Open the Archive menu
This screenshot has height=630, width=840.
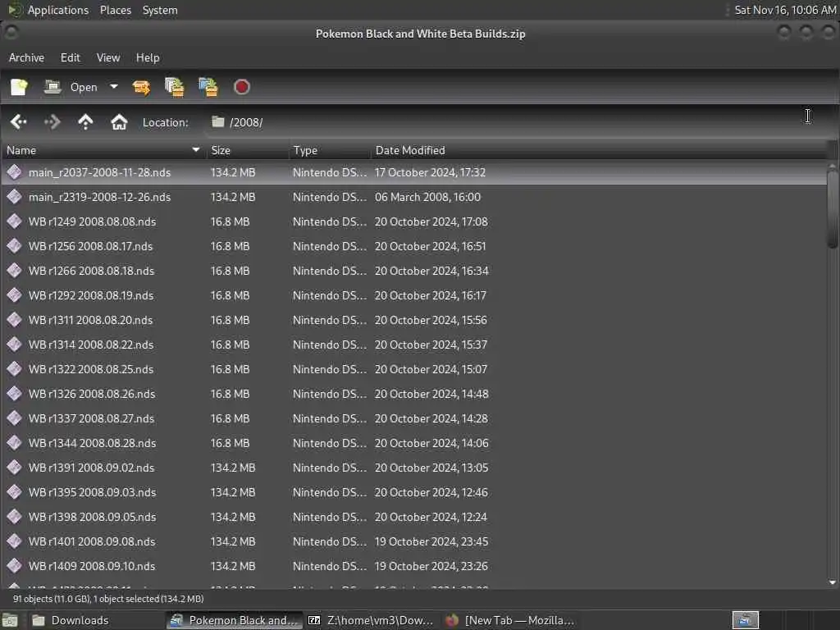point(27,57)
